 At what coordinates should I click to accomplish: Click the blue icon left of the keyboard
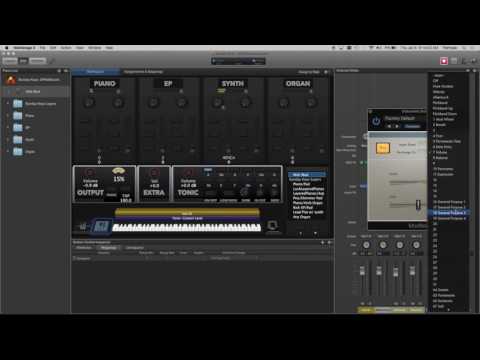click(101, 226)
